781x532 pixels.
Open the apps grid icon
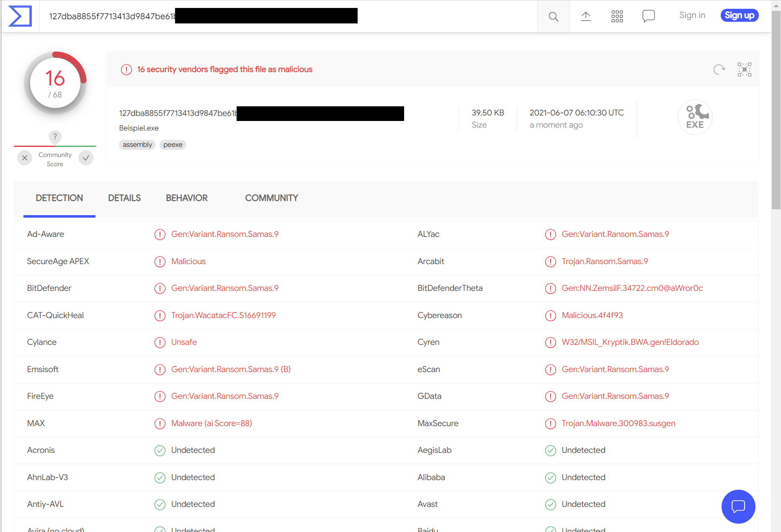(617, 16)
